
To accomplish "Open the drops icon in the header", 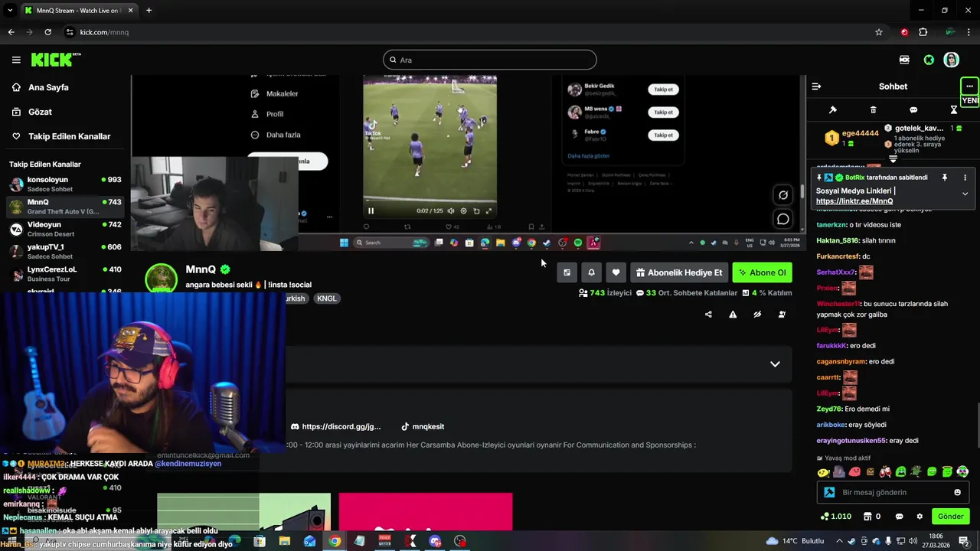I will [904, 60].
